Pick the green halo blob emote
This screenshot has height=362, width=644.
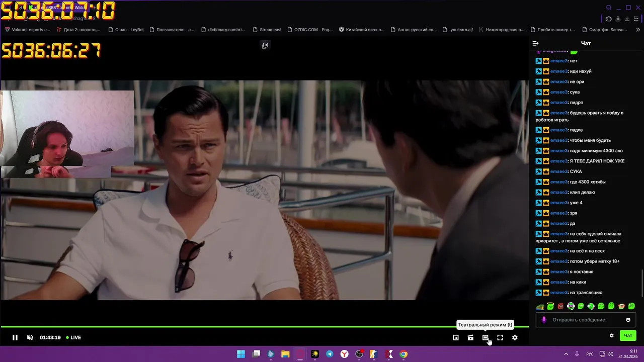click(x=550, y=306)
